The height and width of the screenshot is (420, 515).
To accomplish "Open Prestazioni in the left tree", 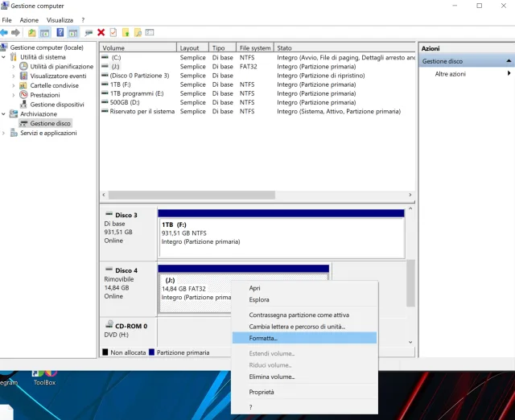I will click(x=44, y=95).
